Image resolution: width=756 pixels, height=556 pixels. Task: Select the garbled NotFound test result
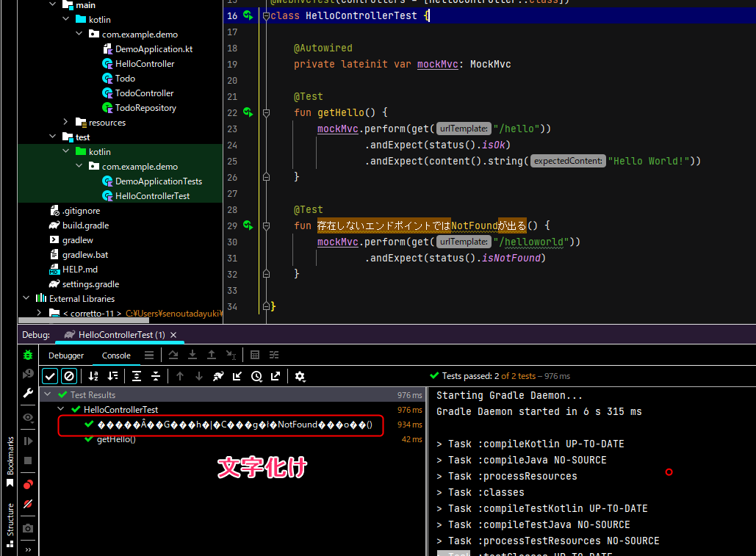tap(235, 425)
